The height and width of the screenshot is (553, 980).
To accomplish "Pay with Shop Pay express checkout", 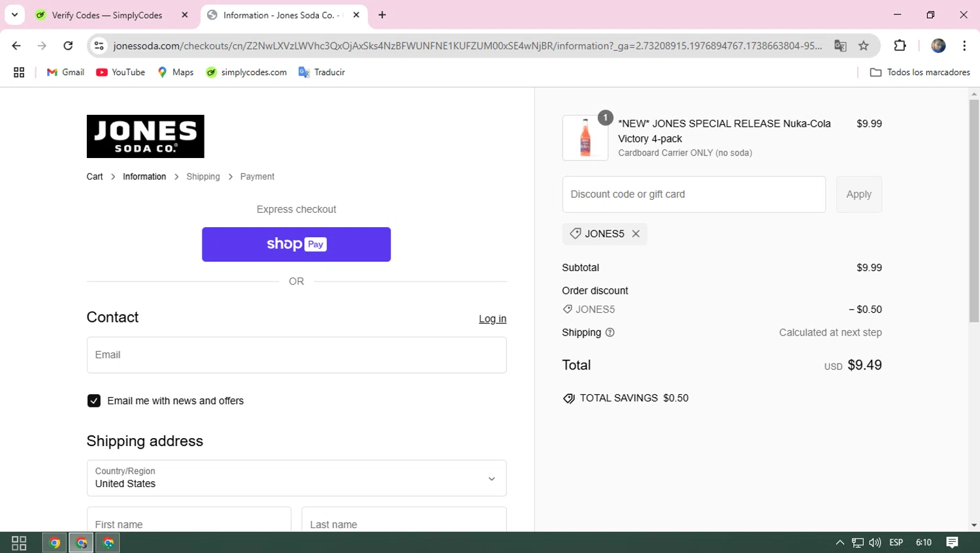I will pos(297,244).
